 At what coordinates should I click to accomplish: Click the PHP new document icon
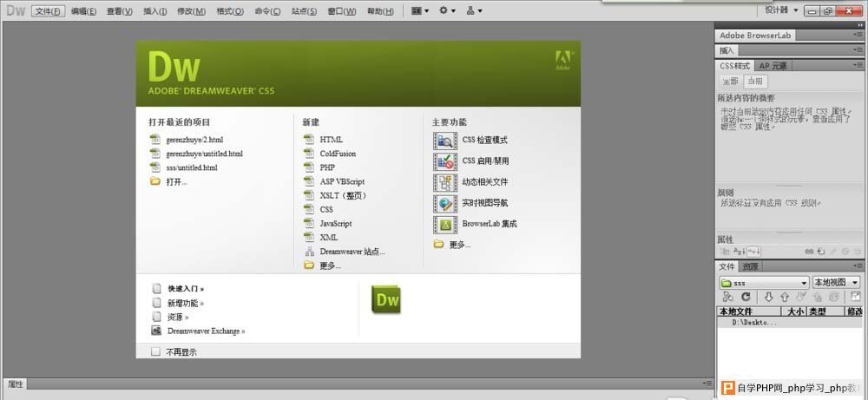(309, 167)
